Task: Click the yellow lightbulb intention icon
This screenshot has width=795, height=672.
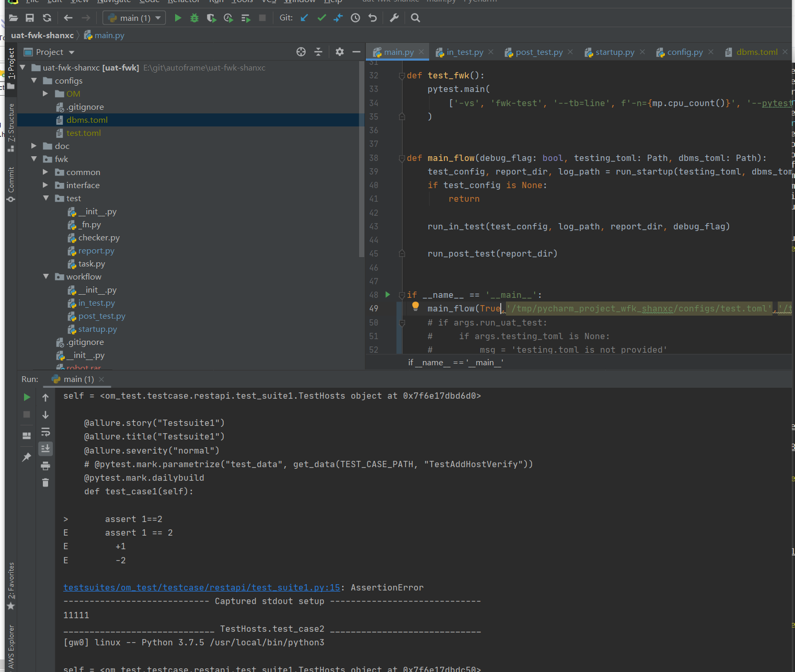Action: 416,307
